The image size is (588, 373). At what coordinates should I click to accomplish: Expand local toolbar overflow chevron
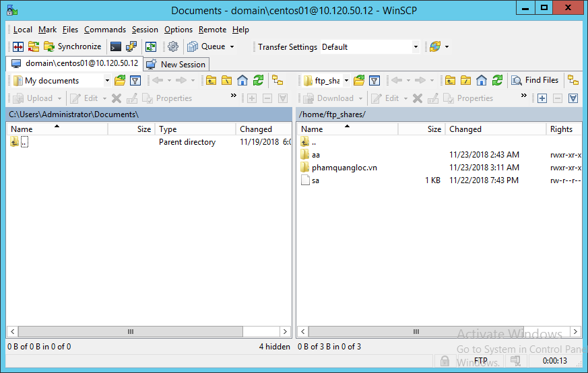234,96
